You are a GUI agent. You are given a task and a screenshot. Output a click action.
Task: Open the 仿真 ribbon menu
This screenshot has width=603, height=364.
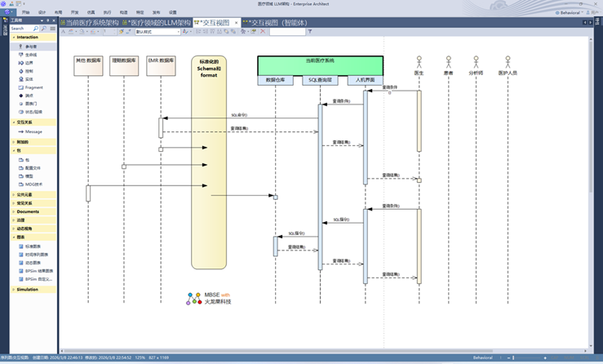[x=91, y=13]
